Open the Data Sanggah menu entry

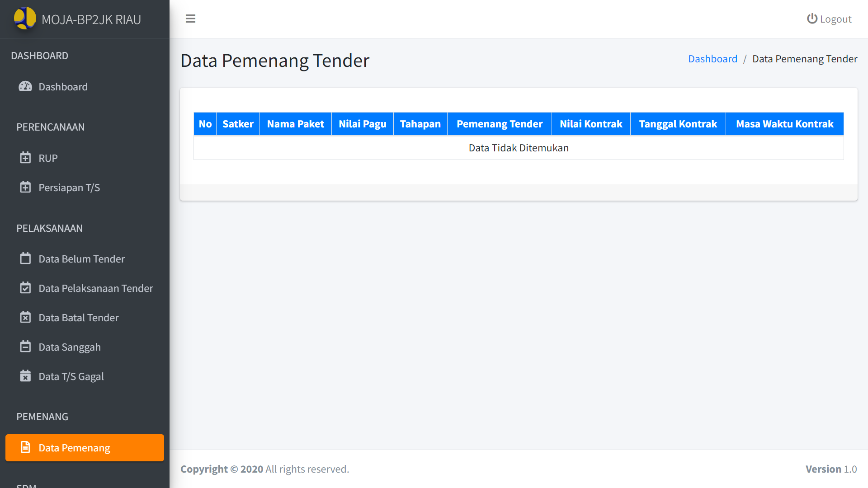[70, 347]
